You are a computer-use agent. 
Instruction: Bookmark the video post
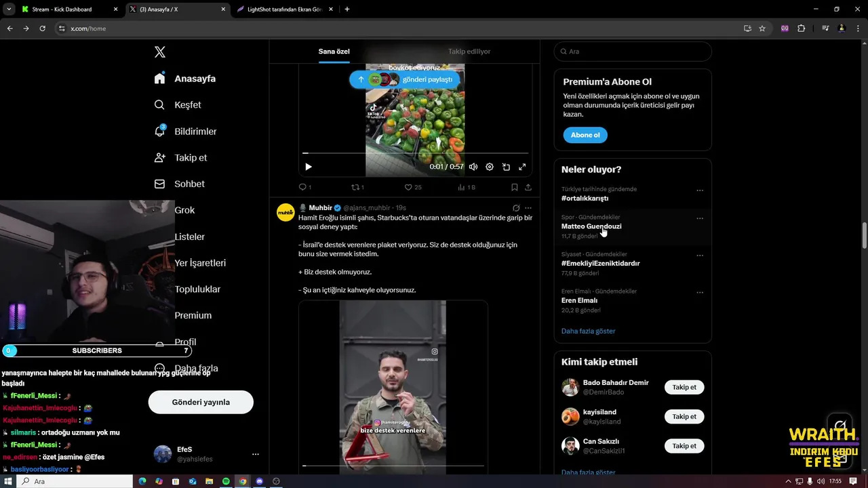pos(515,187)
